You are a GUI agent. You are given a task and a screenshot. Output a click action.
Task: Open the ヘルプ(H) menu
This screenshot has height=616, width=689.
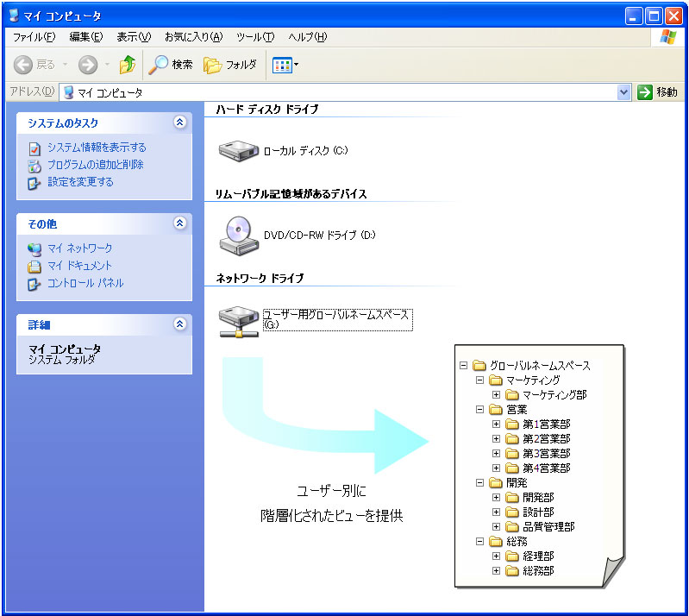[x=308, y=37]
